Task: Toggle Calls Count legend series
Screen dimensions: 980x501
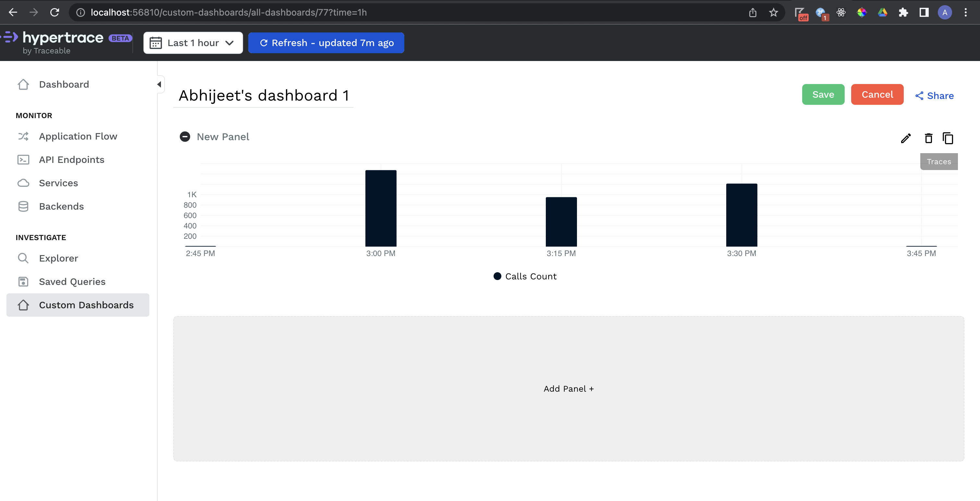Action: (525, 276)
